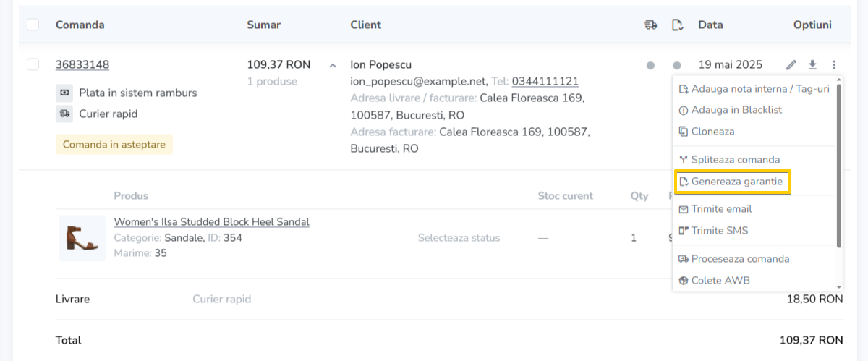Click the delivery truck column header icon

pyautogui.click(x=650, y=25)
